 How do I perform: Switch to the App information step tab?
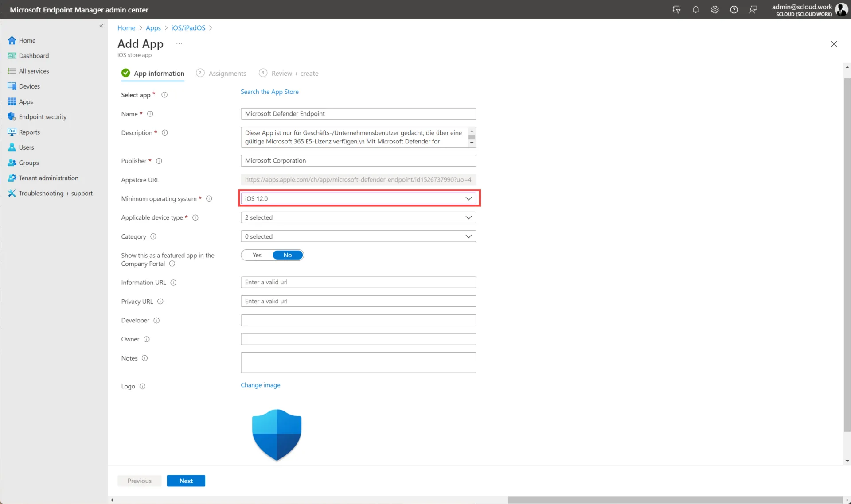click(153, 73)
